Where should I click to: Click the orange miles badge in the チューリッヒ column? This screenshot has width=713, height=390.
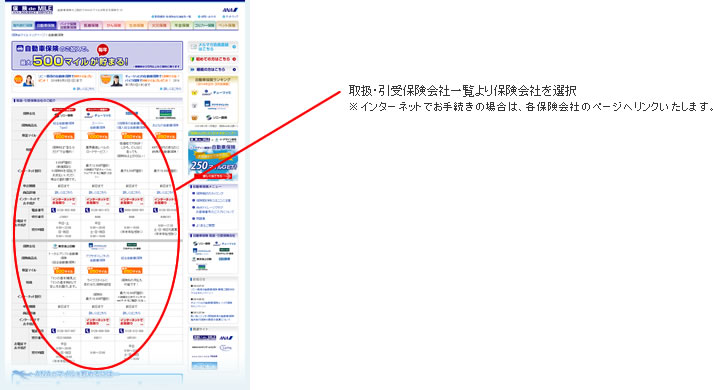pyautogui.click(x=98, y=135)
